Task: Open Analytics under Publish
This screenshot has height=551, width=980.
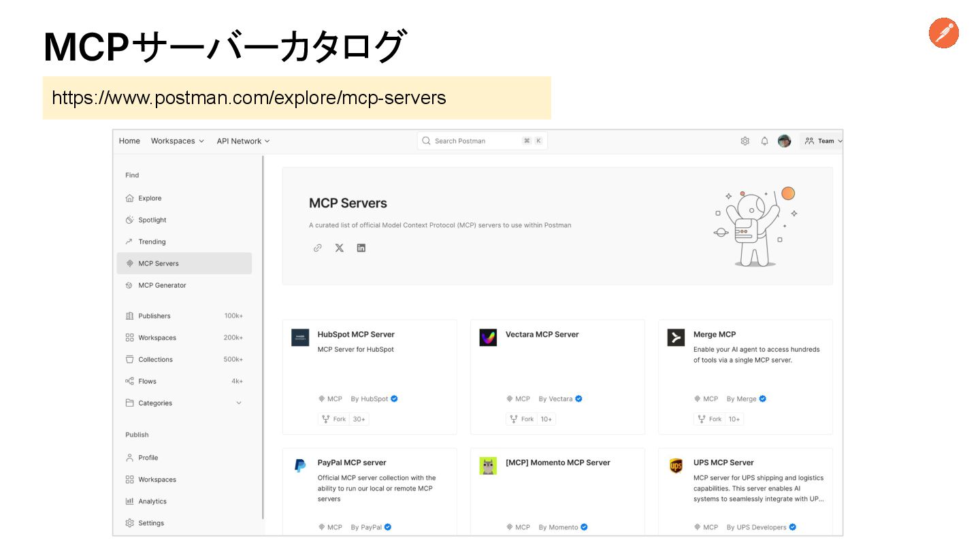Action: coord(184,501)
